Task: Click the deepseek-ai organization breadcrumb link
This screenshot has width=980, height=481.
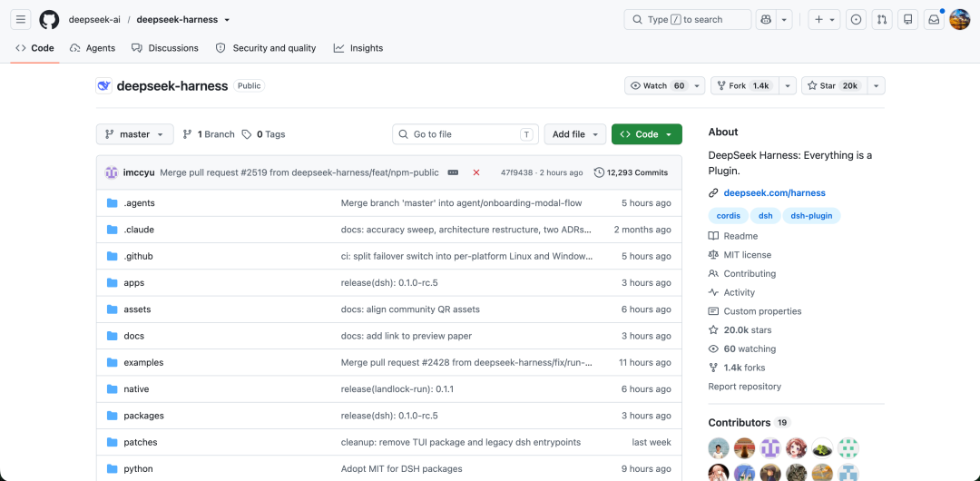Action: coord(95,19)
